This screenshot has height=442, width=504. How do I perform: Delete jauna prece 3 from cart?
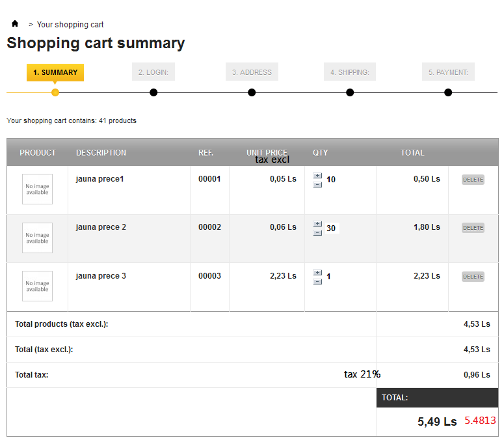pyautogui.click(x=473, y=277)
